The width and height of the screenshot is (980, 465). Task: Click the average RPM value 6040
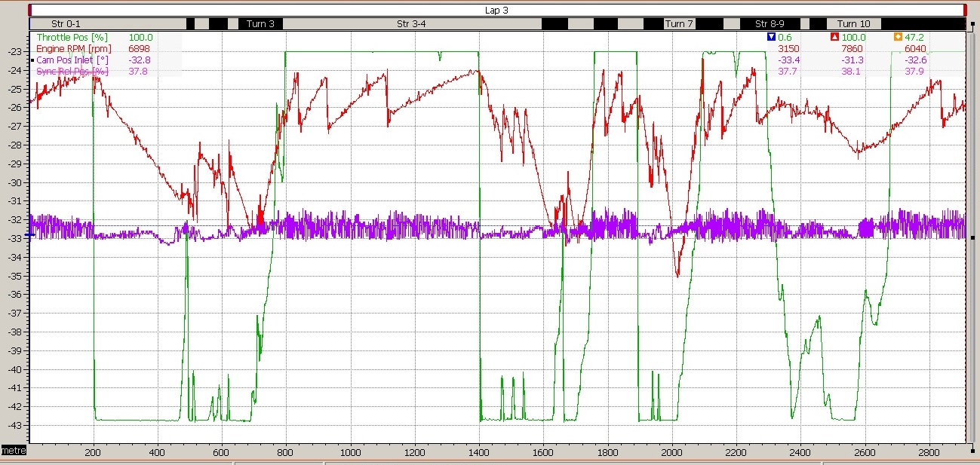click(916, 49)
